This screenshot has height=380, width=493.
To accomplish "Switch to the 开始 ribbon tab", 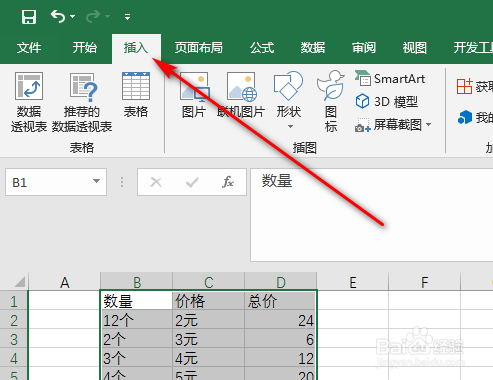I will 85,48.
